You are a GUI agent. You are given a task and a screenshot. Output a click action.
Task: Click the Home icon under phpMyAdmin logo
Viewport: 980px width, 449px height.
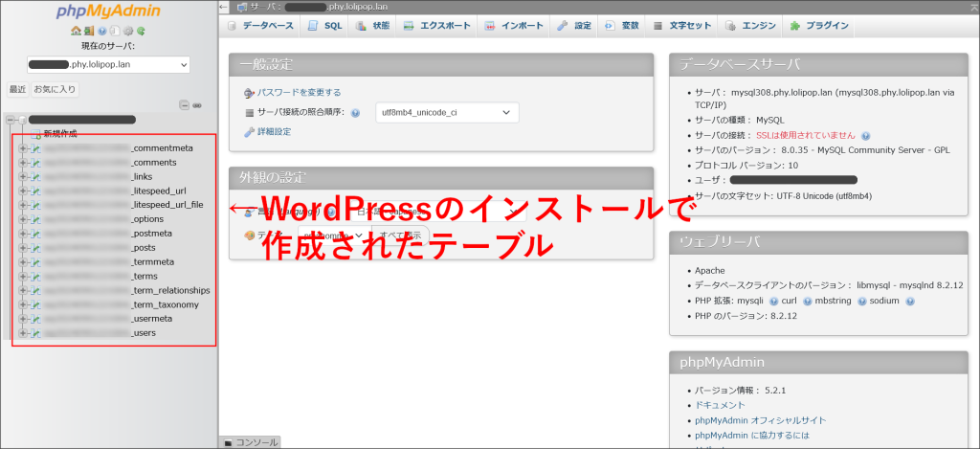click(x=75, y=31)
